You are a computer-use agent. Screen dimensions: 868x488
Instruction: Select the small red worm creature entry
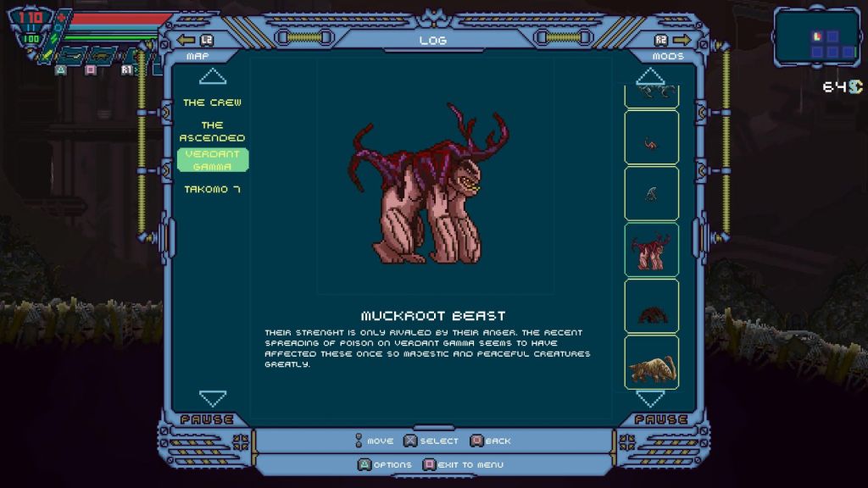coord(651,138)
